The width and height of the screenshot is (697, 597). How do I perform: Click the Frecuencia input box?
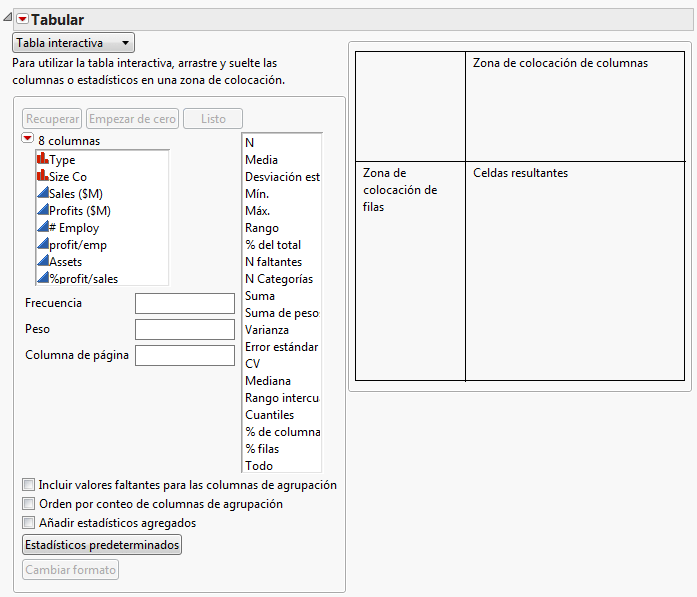184,303
